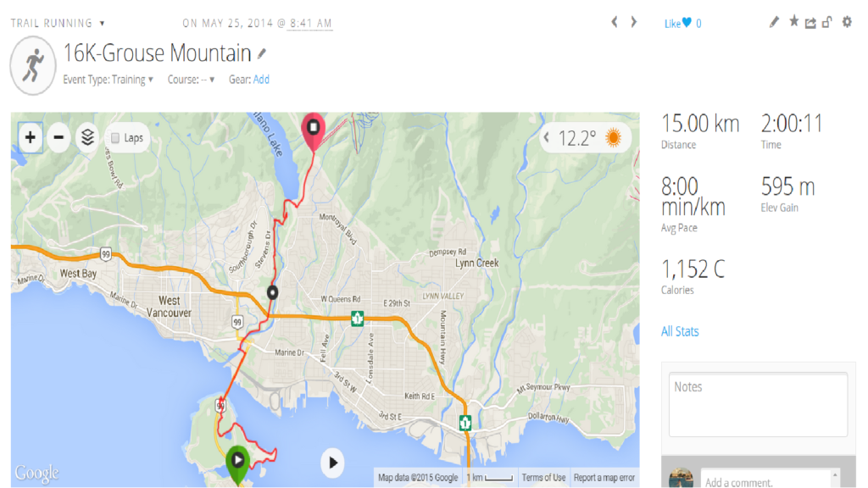Expand the Course dropdown
The width and height of the screenshot is (868, 488).
pos(211,80)
